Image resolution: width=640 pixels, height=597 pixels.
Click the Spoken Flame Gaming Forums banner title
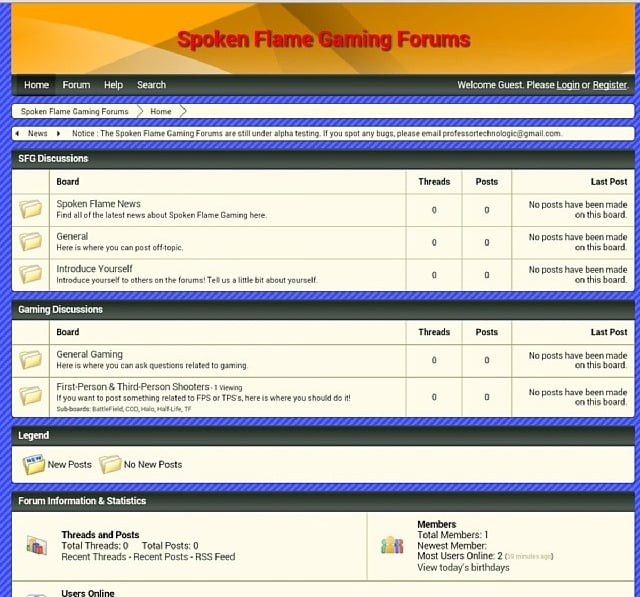[324, 40]
